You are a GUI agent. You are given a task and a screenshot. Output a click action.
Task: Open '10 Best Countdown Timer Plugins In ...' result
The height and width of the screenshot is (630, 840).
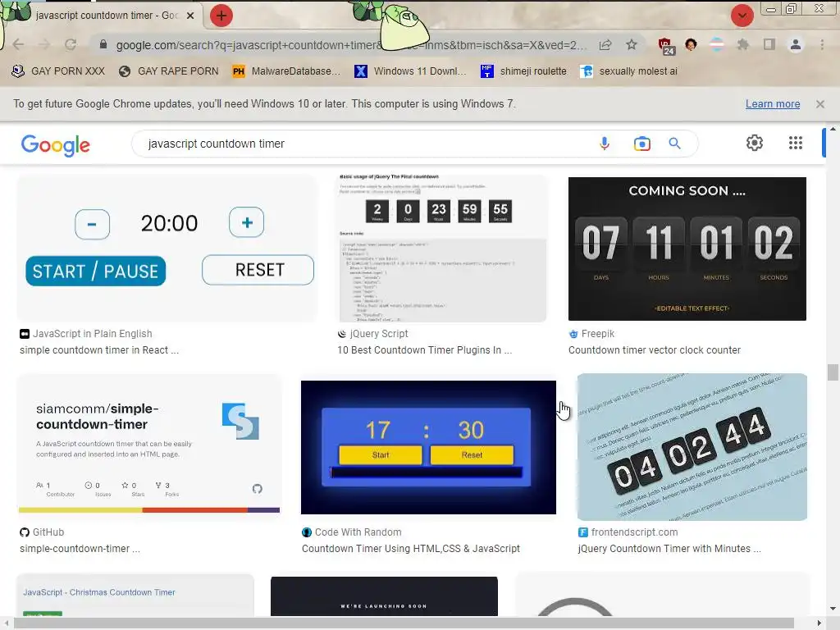(x=424, y=349)
